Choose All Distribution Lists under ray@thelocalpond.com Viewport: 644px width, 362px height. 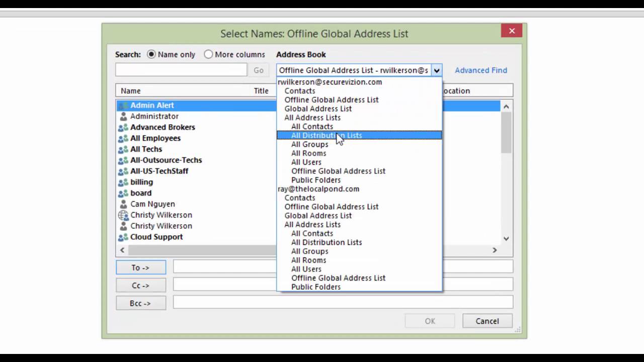[326, 242]
